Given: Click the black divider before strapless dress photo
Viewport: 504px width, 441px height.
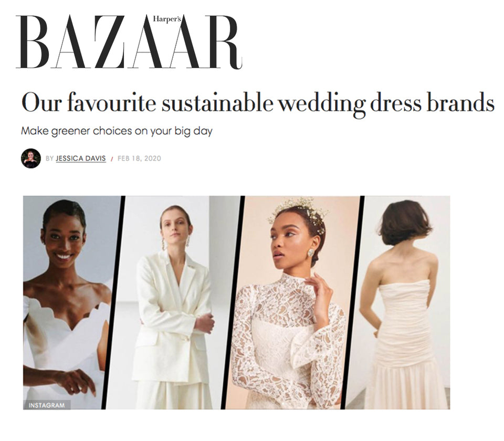Looking at the screenshot, I should (352, 303).
